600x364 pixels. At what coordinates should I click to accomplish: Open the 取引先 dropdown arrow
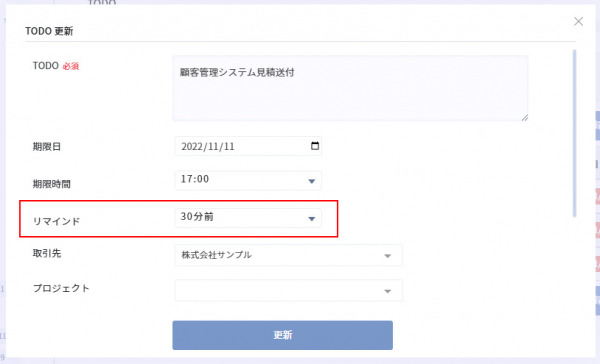387,256
